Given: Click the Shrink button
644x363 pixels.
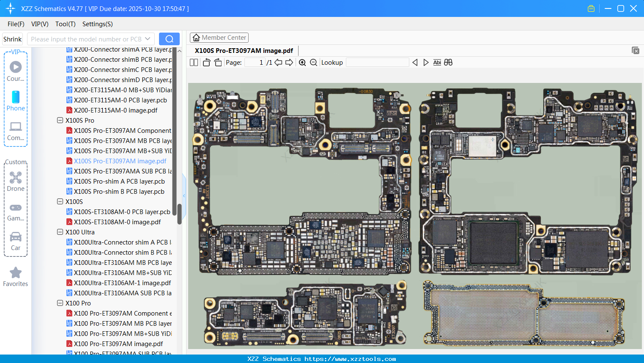Looking at the screenshot, I should (x=12, y=38).
